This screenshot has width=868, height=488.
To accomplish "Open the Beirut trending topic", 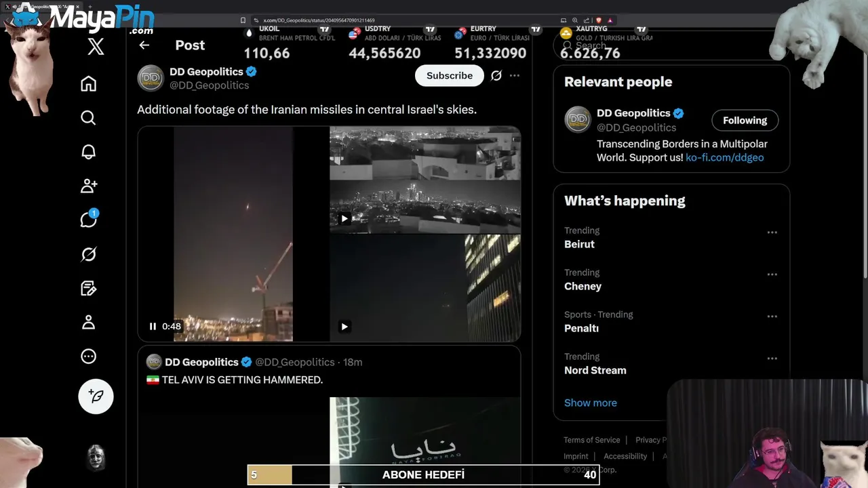I will click(x=579, y=244).
